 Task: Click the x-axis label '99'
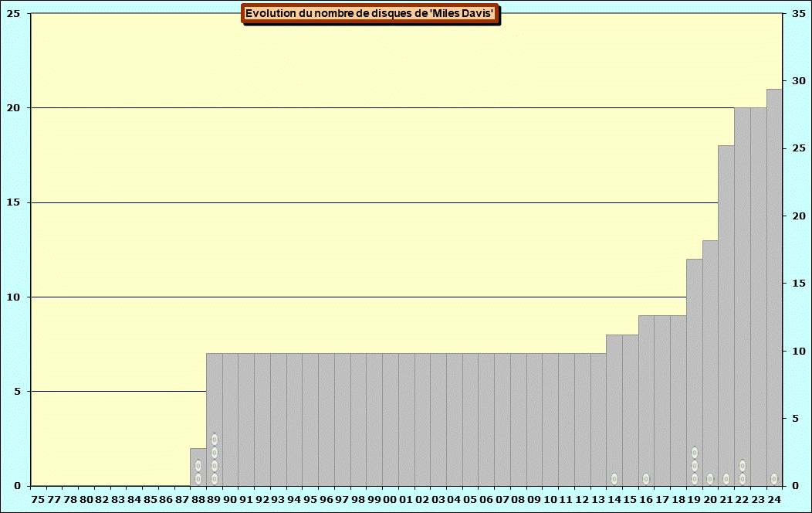pos(374,500)
